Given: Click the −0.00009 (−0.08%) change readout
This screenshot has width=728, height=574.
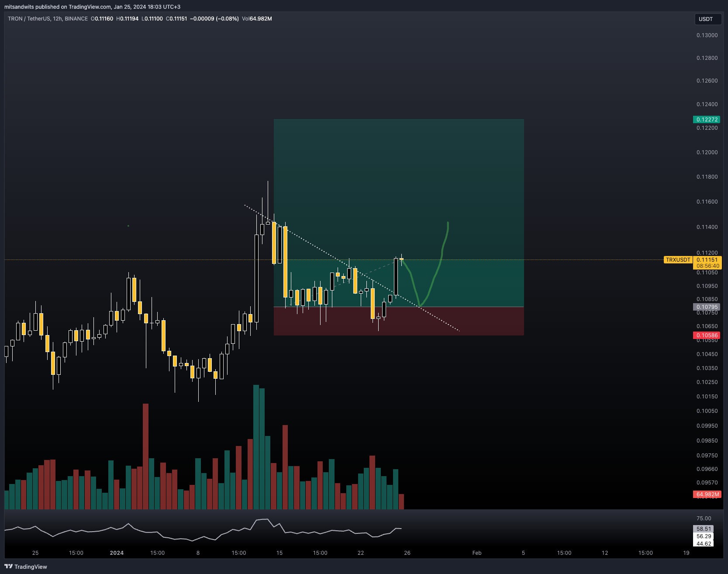Looking at the screenshot, I should (x=214, y=19).
